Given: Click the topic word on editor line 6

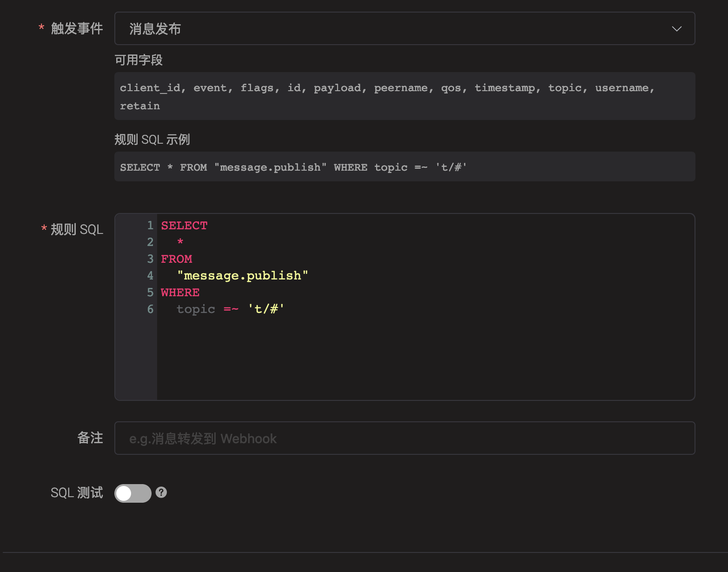Looking at the screenshot, I should (196, 309).
